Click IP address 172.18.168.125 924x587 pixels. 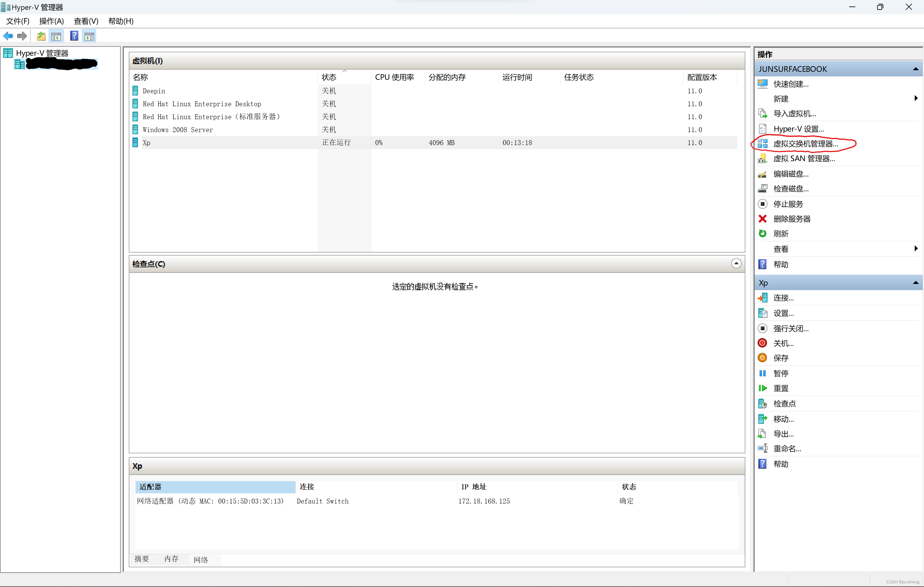pos(484,501)
